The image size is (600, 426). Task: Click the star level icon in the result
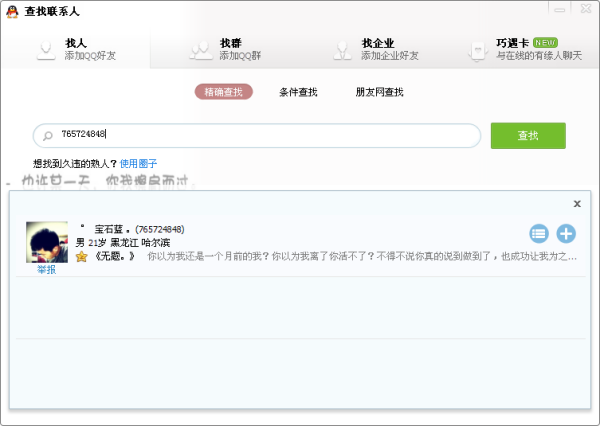point(81,257)
